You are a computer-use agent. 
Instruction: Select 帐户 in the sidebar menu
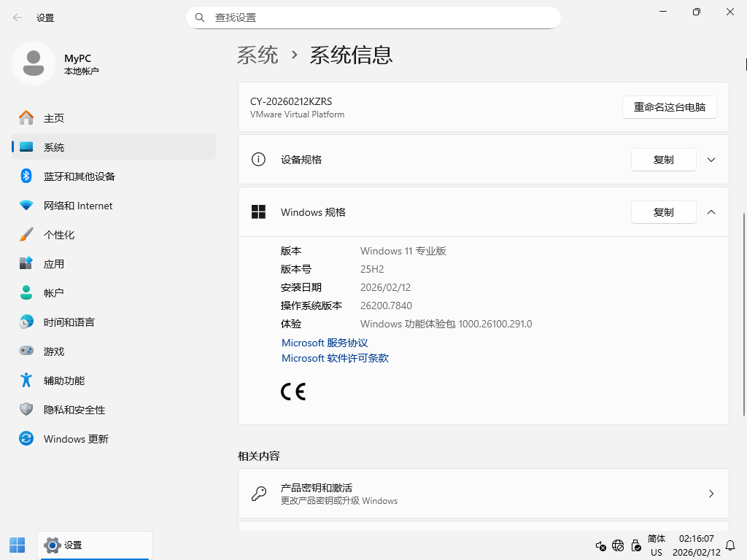(54, 293)
